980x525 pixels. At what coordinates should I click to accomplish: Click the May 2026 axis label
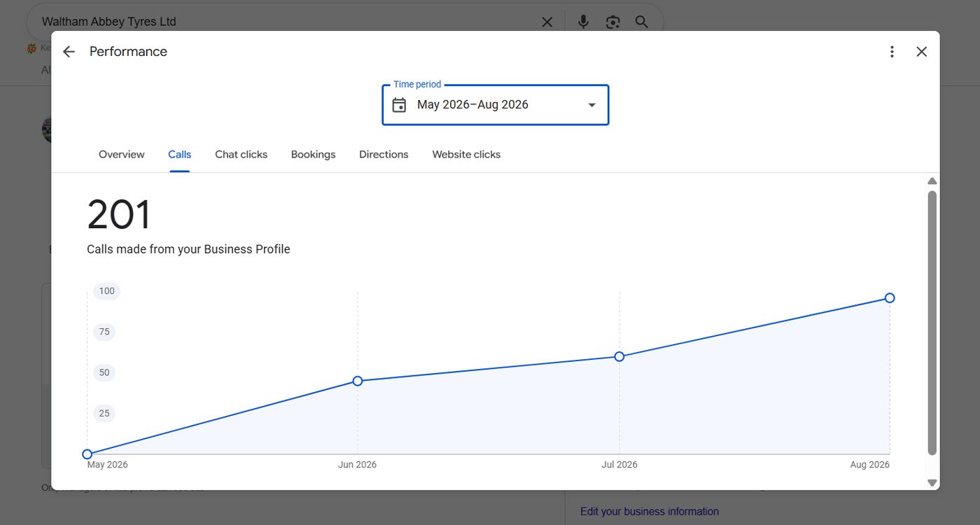point(107,465)
